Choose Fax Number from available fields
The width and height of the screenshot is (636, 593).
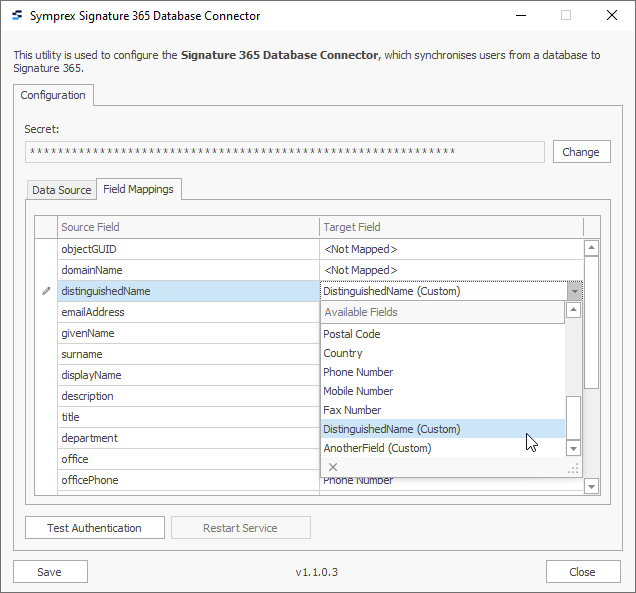click(x=443, y=410)
